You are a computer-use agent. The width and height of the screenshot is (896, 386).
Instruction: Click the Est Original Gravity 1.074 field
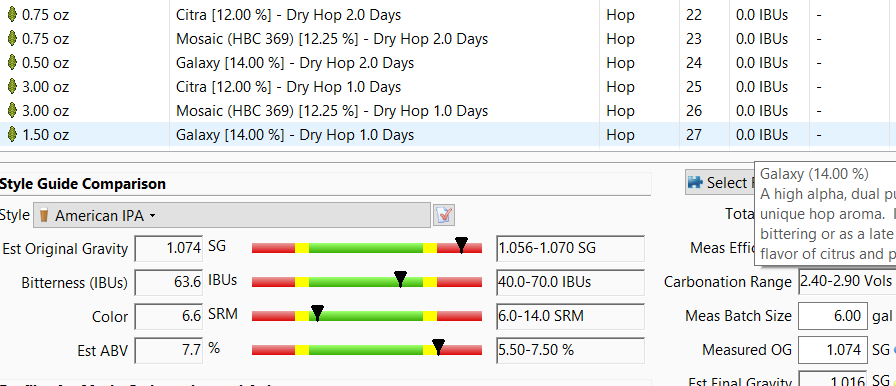coord(169,248)
